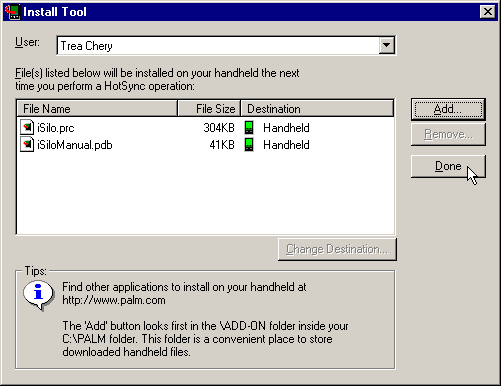The height and width of the screenshot is (386, 501).
Task: Click the Remove... button
Action: point(448,134)
